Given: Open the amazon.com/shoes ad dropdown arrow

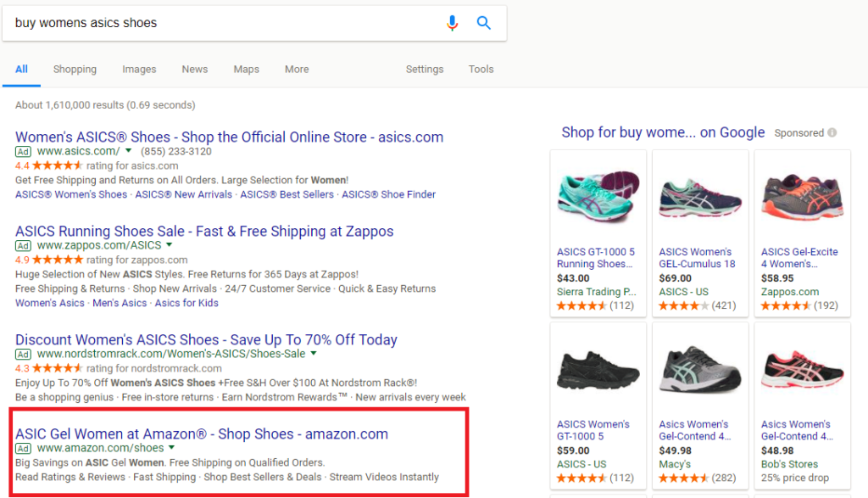Looking at the screenshot, I should (x=172, y=448).
